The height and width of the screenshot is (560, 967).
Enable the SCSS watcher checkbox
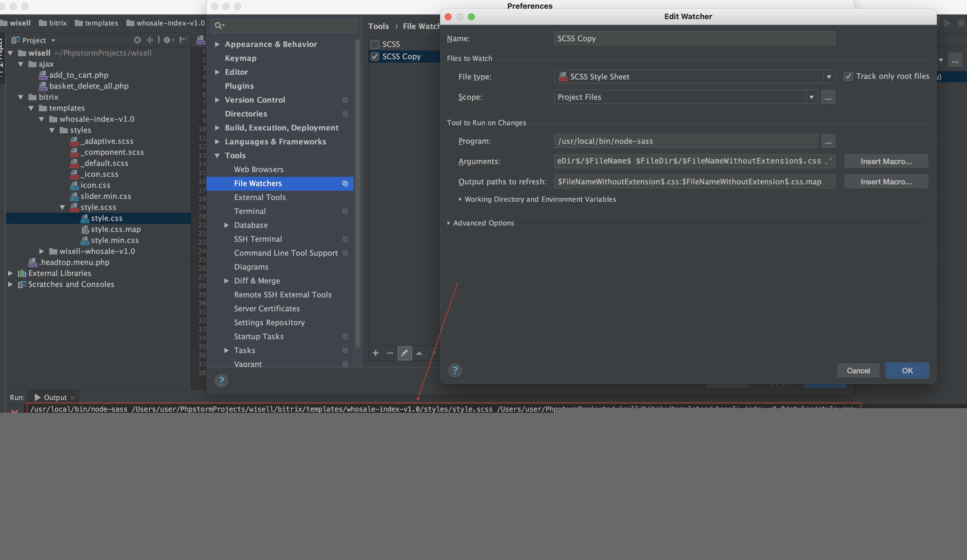point(375,44)
